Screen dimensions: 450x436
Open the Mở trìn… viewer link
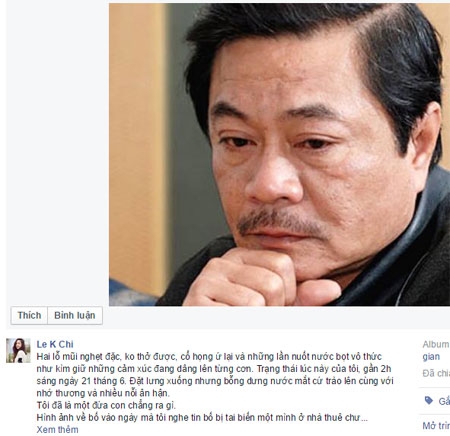[436, 426]
